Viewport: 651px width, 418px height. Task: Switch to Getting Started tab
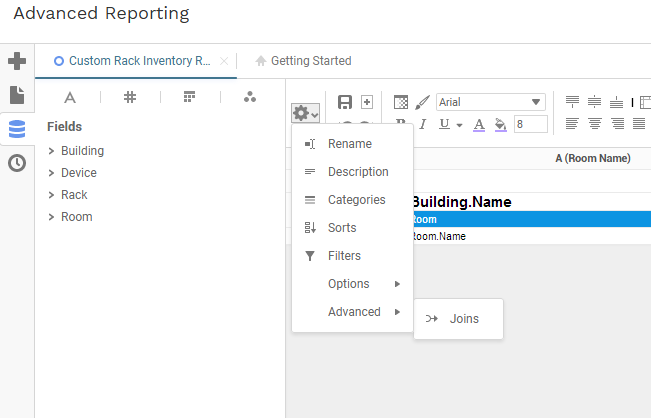click(x=303, y=61)
